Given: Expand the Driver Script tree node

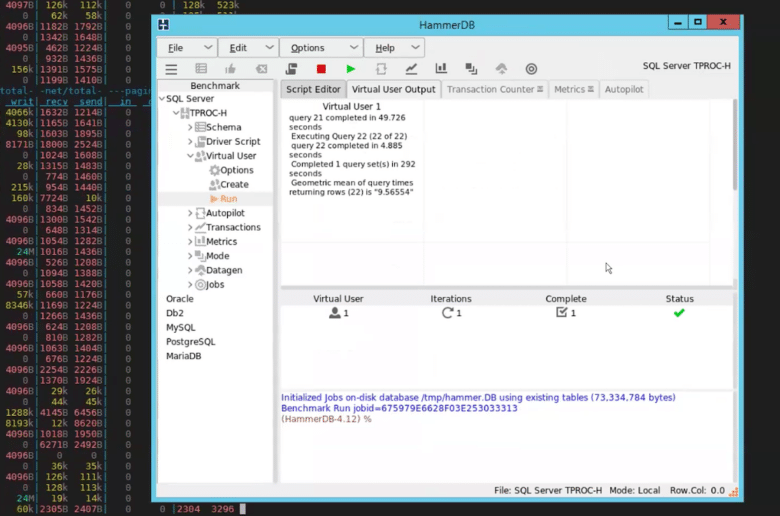Looking at the screenshot, I should (x=190, y=142).
